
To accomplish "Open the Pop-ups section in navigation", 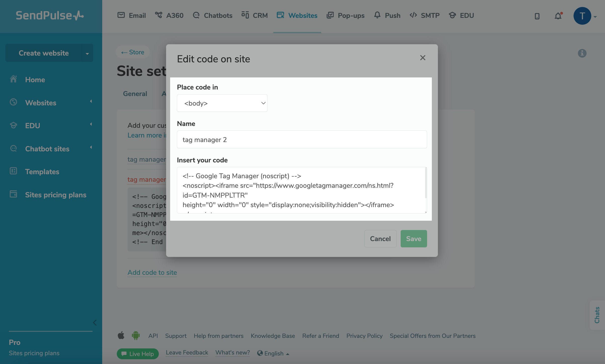I will tap(346, 16).
